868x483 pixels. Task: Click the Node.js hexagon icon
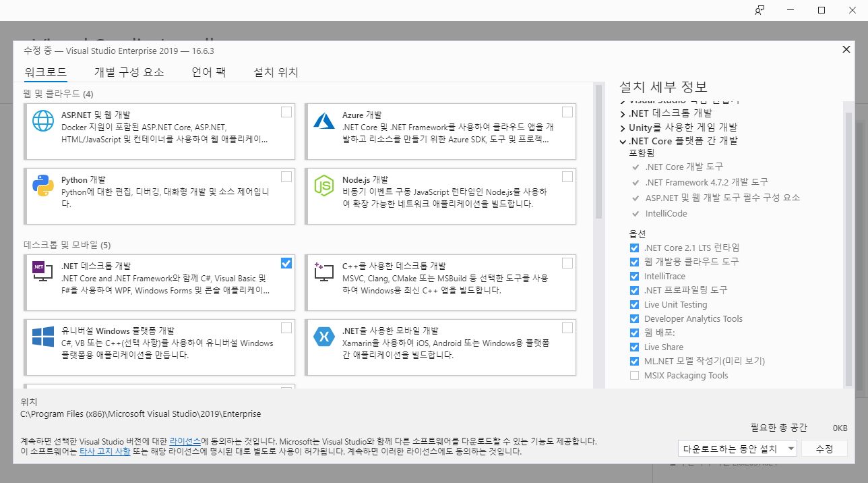pos(324,186)
